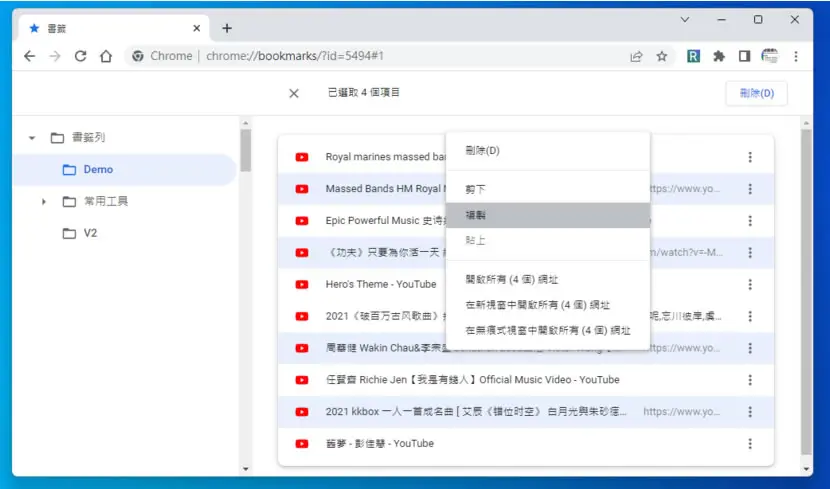Viewport: 830px width, 489px height.
Task: Open the side panel icon
Action: coord(744,56)
